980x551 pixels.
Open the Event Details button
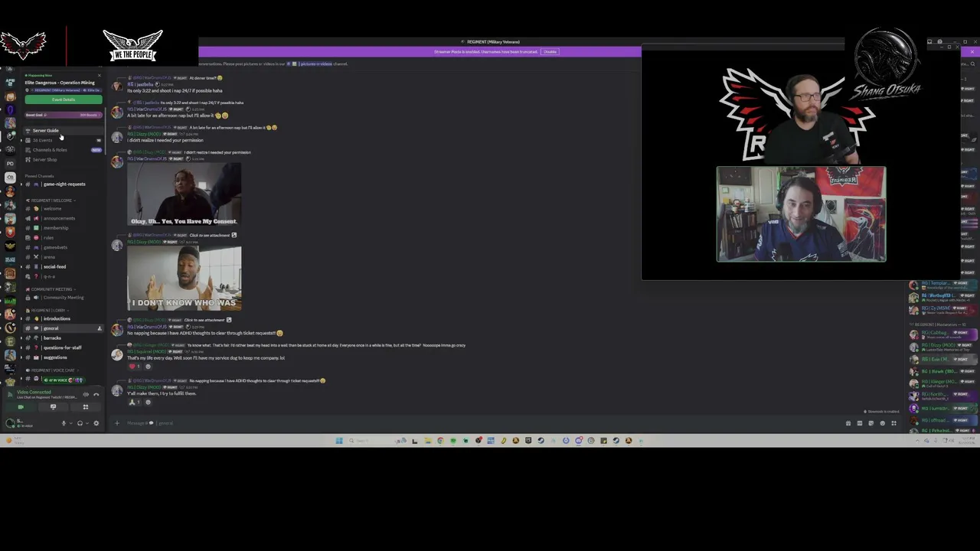(64, 99)
